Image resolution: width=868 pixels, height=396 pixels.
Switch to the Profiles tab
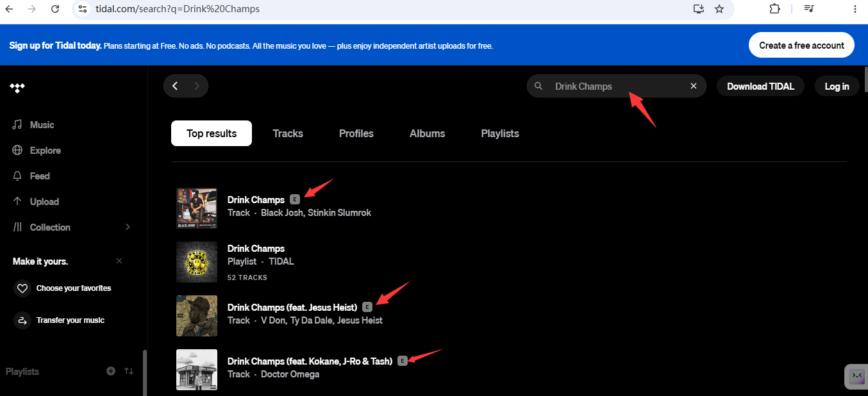pyautogui.click(x=356, y=133)
